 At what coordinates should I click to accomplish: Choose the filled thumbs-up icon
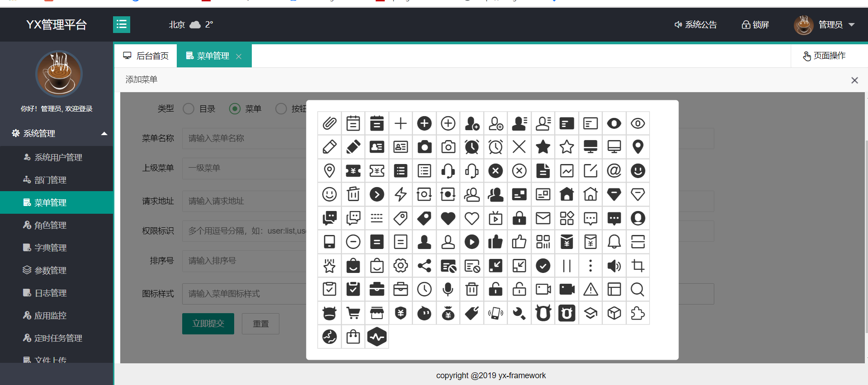[x=495, y=242]
